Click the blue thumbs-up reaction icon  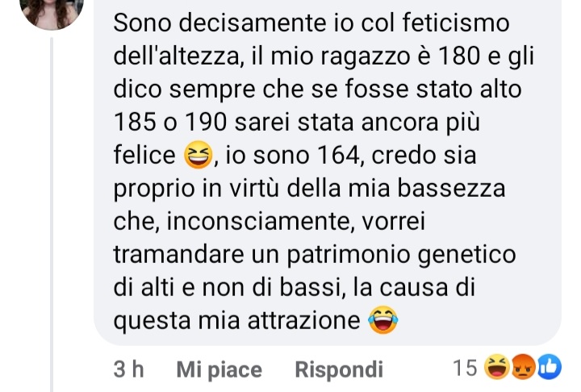click(x=550, y=367)
